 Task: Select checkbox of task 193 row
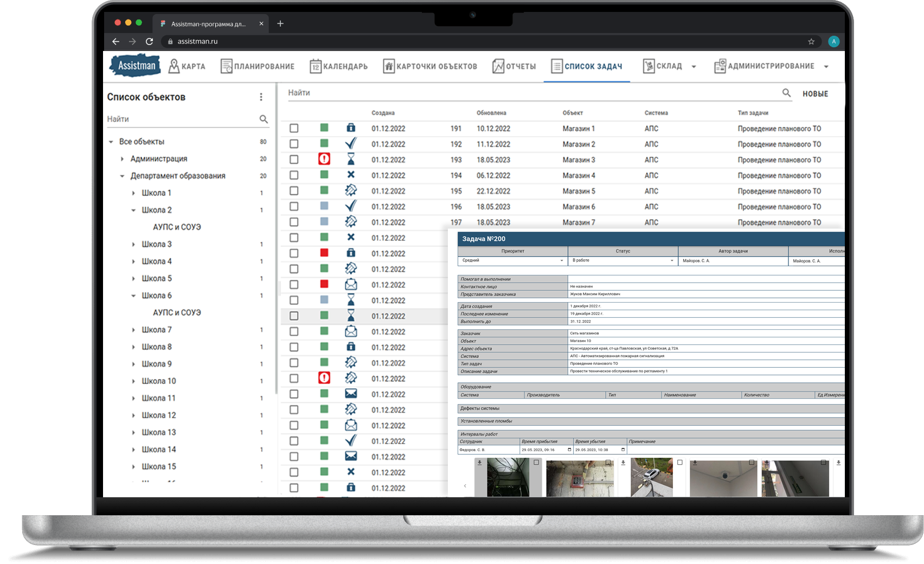(294, 159)
